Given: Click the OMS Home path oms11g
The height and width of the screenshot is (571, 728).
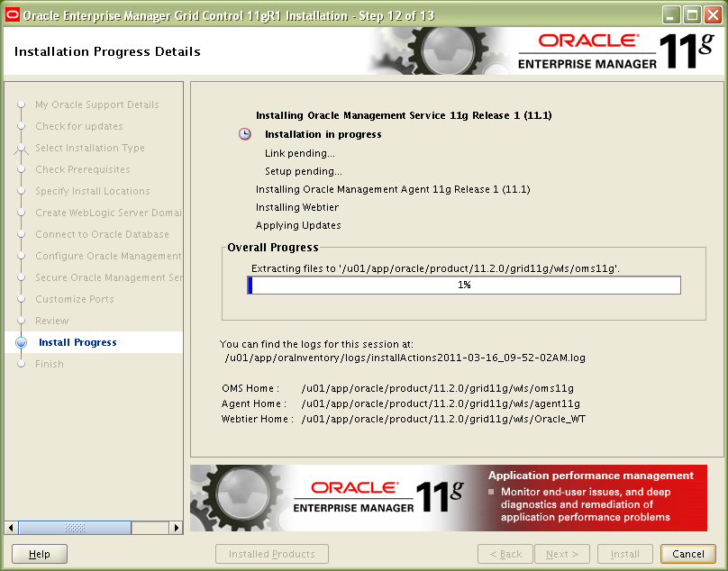Looking at the screenshot, I should tap(437, 388).
